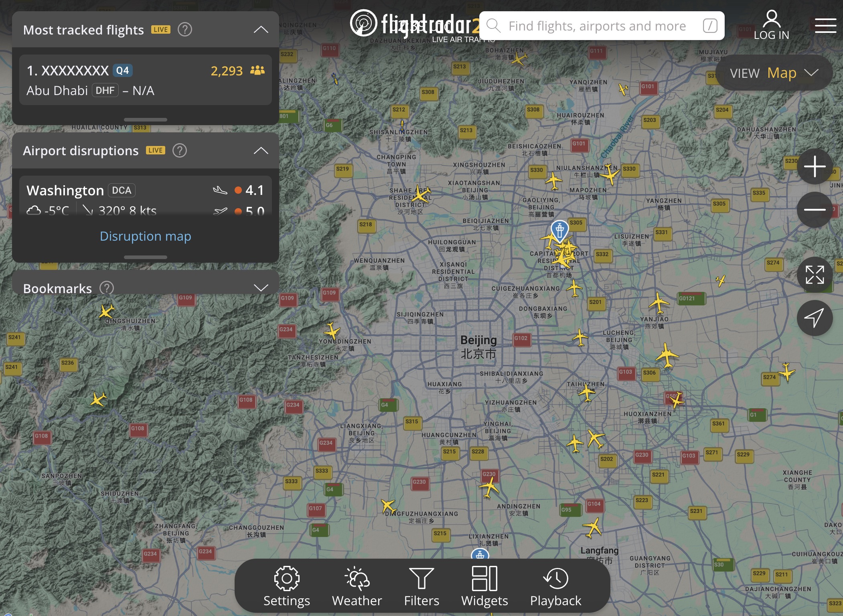Screen dimensions: 843x616
Task: Click the LOG IN button
Action: [x=771, y=26]
